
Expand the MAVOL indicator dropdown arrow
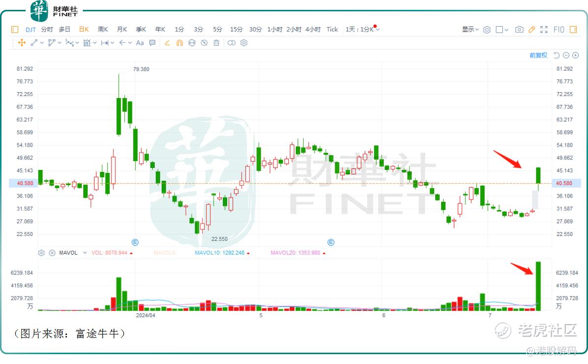click(x=85, y=253)
